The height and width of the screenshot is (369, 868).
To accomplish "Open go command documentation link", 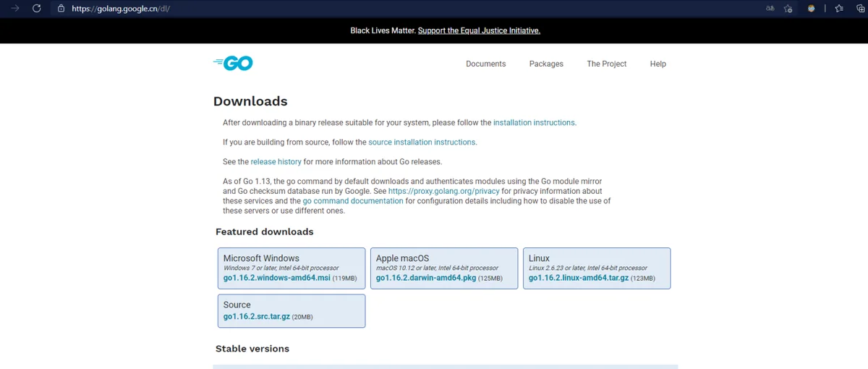I will (x=353, y=201).
